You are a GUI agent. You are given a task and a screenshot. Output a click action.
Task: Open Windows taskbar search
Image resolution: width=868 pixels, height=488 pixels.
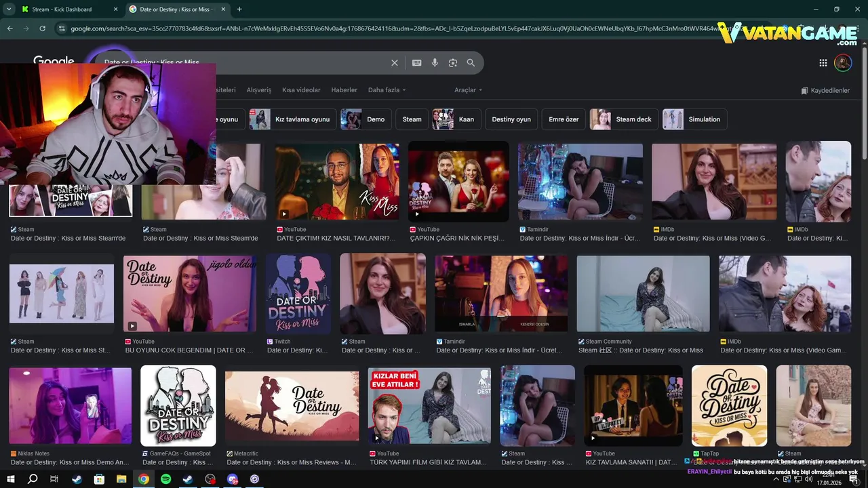[33, 479]
